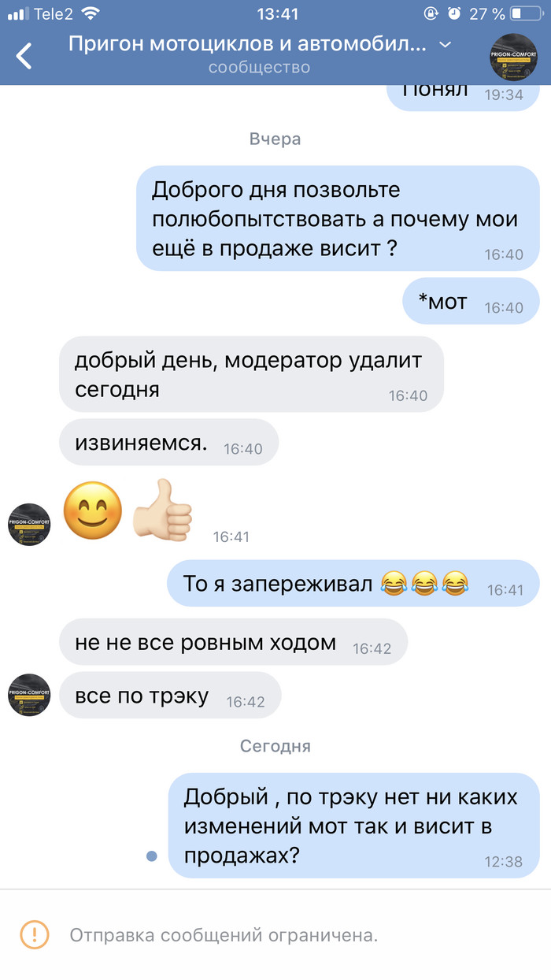The height and width of the screenshot is (980, 551).
Task: Tap the unread dot beside last message
Action: pyautogui.click(x=152, y=856)
